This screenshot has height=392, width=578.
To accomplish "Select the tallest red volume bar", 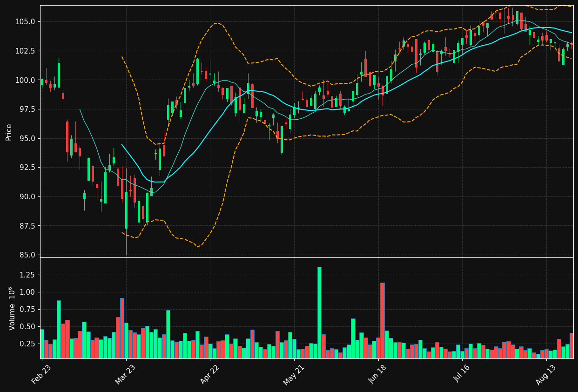I will click(x=383, y=320).
